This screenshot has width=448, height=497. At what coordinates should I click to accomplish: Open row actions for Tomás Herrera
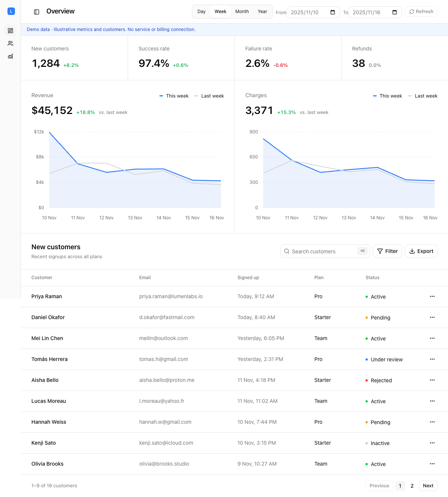[432, 359]
